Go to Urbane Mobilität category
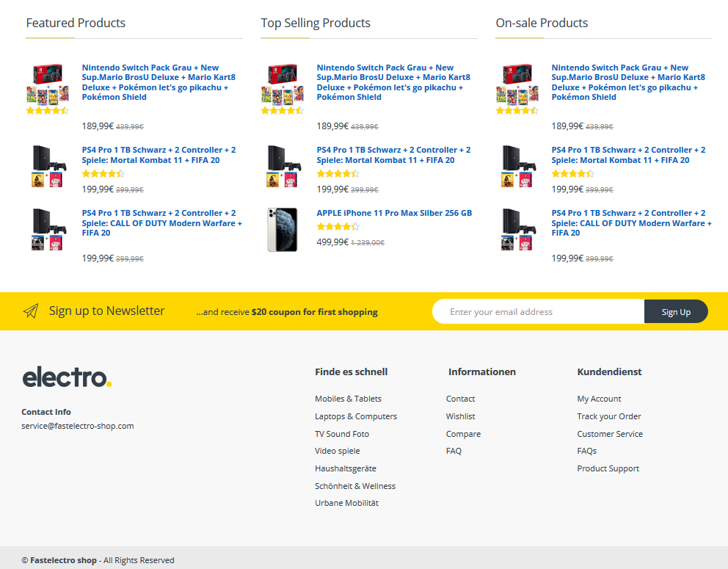The height and width of the screenshot is (569, 728). coord(347,503)
